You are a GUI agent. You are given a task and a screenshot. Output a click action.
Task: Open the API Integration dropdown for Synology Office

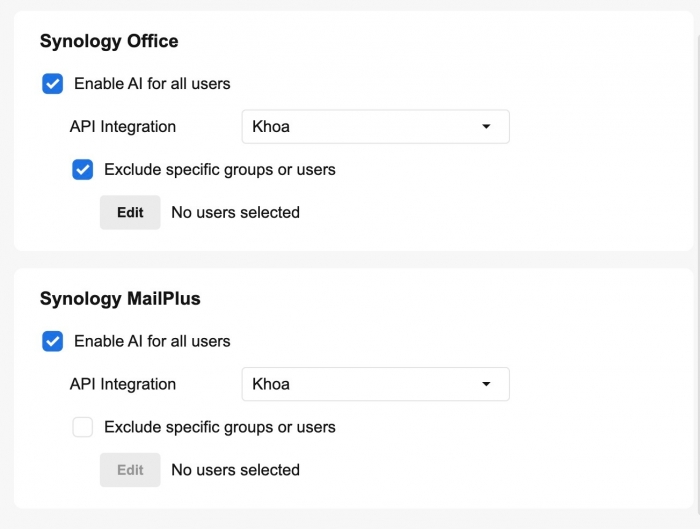tap(375, 127)
